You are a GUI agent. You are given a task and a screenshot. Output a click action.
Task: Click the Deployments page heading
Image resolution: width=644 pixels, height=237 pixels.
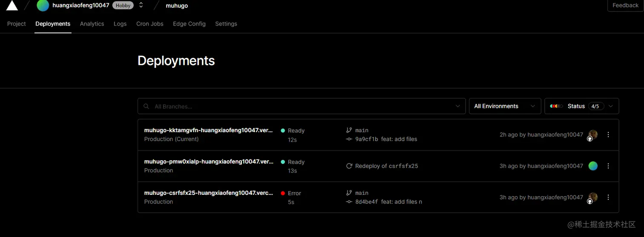(x=176, y=61)
